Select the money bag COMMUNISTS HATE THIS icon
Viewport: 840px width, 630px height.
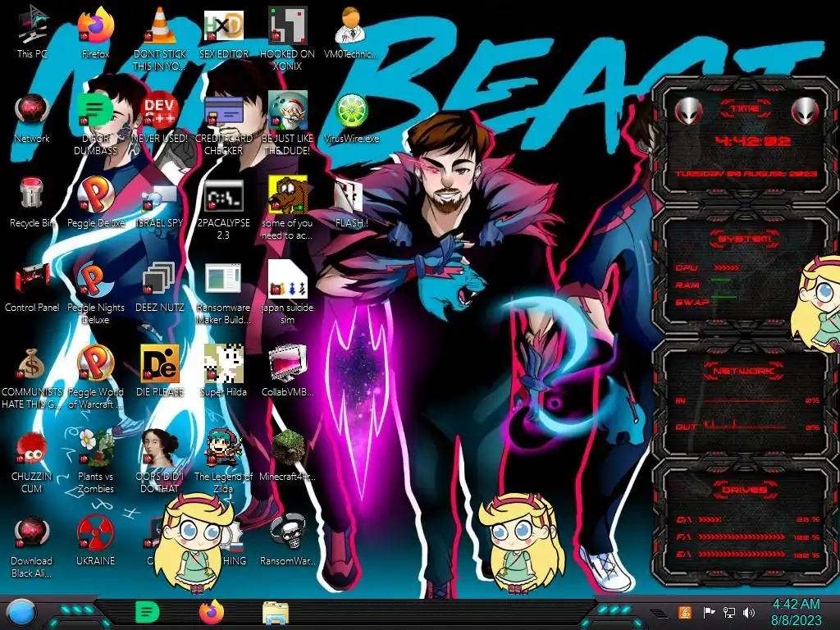pos(32,363)
